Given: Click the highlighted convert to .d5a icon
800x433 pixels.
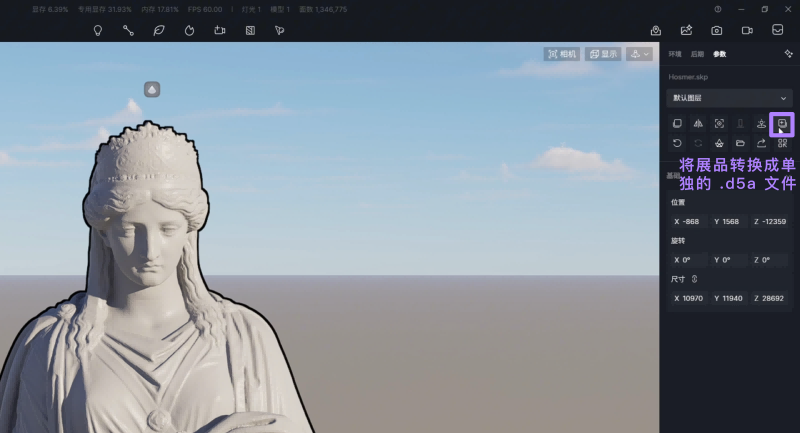Looking at the screenshot, I should pyautogui.click(x=782, y=124).
